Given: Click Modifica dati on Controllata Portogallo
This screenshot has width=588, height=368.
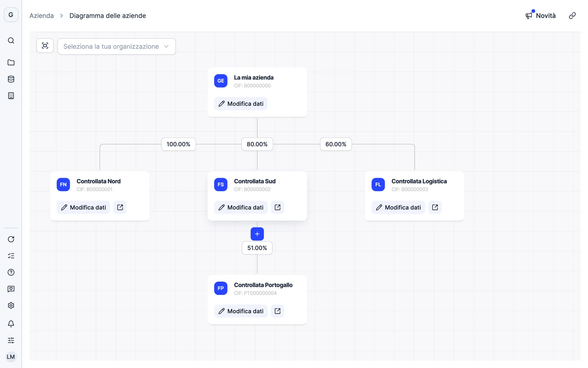Looking at the screenshot, I should click(241, 311).
